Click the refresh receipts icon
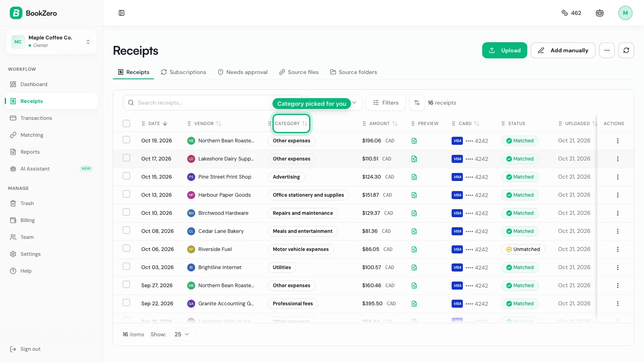 tap(626, 50)
